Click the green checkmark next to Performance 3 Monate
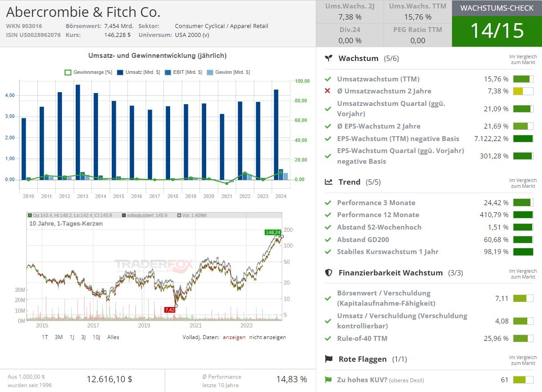 [x=328, y=203]
